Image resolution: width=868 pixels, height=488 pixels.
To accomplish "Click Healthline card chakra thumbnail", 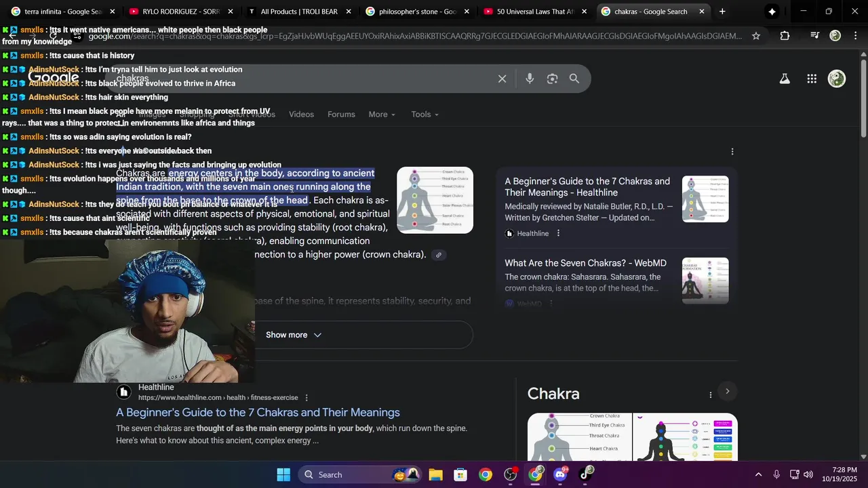I will coord(705,199).
